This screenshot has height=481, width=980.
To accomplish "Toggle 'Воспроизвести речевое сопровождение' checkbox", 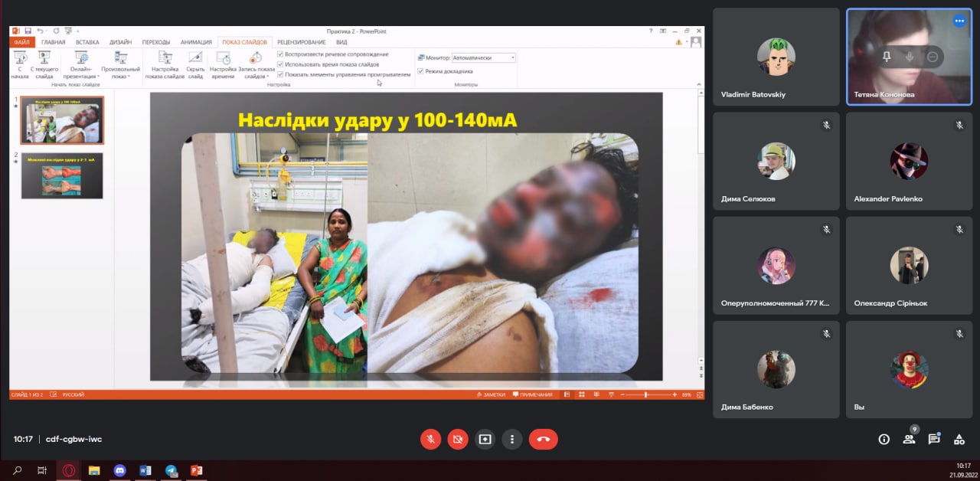I will [x=280, y=54].
